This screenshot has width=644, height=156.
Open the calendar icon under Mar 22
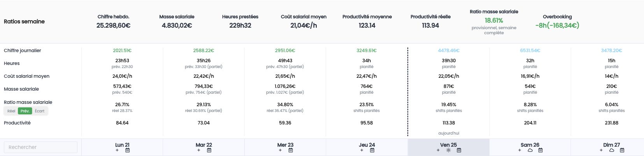pyautogui.click(x=209, y=150)
